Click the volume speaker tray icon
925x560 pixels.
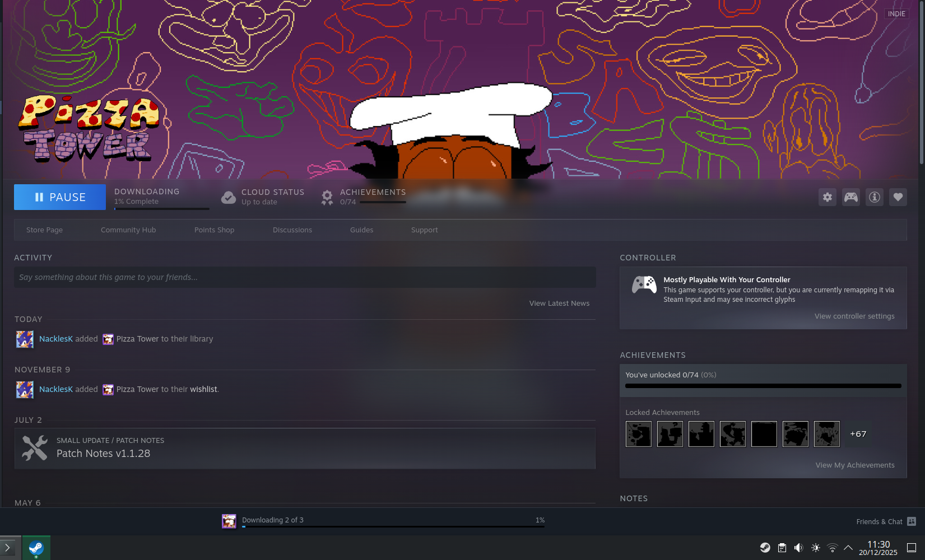(x=798, y=548)
